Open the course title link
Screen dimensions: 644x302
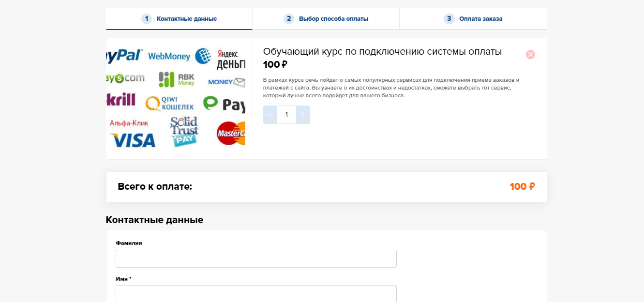point(382,52)
